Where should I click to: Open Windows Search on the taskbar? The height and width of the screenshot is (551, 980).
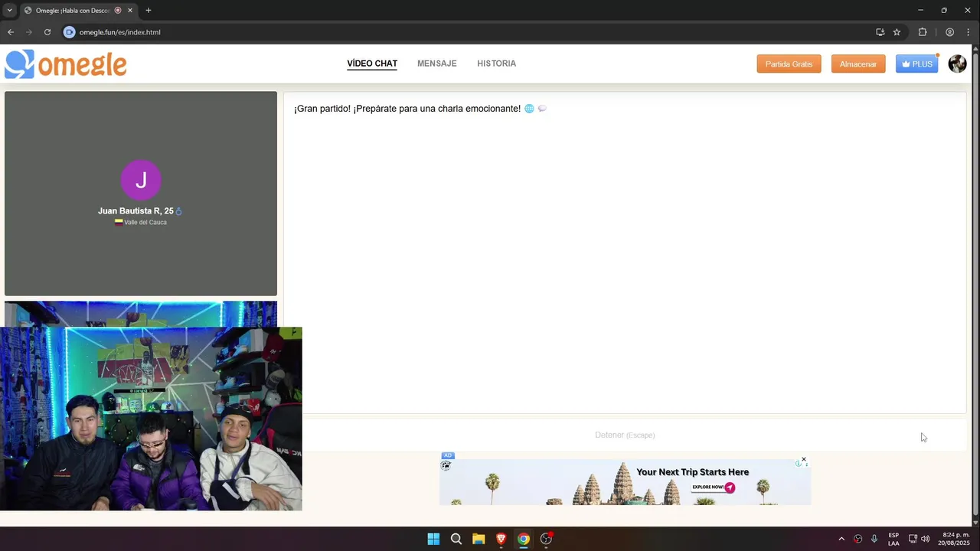pyautogui.click(x=456, y=539)
